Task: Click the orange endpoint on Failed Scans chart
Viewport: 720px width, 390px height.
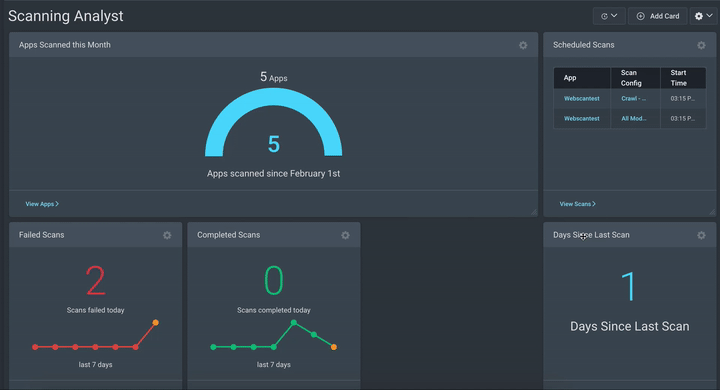Action: [x=156, y=322]
